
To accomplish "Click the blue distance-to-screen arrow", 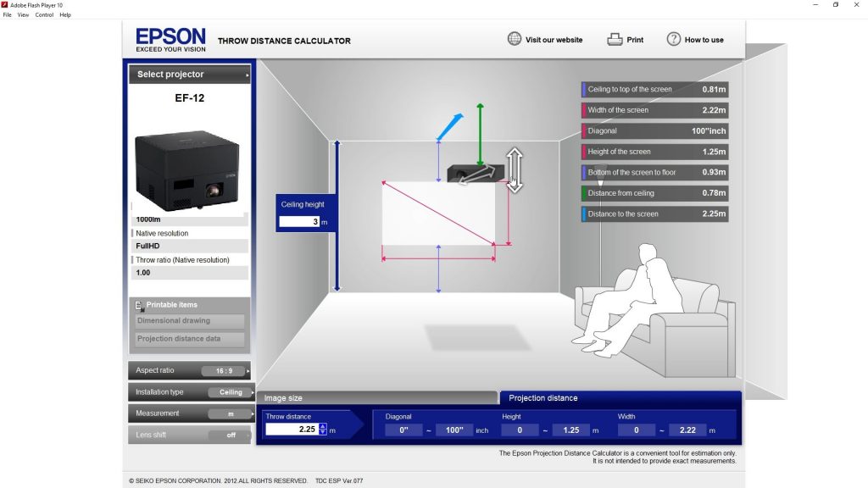I will pos(449,127).
